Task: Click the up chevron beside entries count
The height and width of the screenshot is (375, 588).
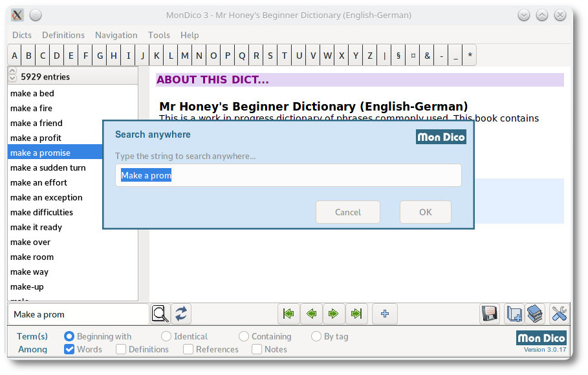Action: [12, 71]
